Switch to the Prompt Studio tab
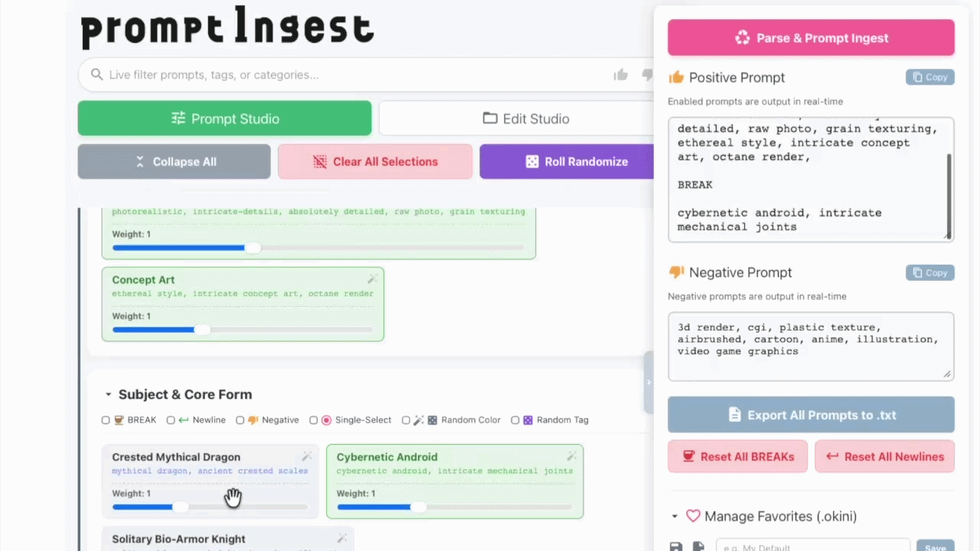Screen dimensions: 980x551 click(x=224, y=119)
